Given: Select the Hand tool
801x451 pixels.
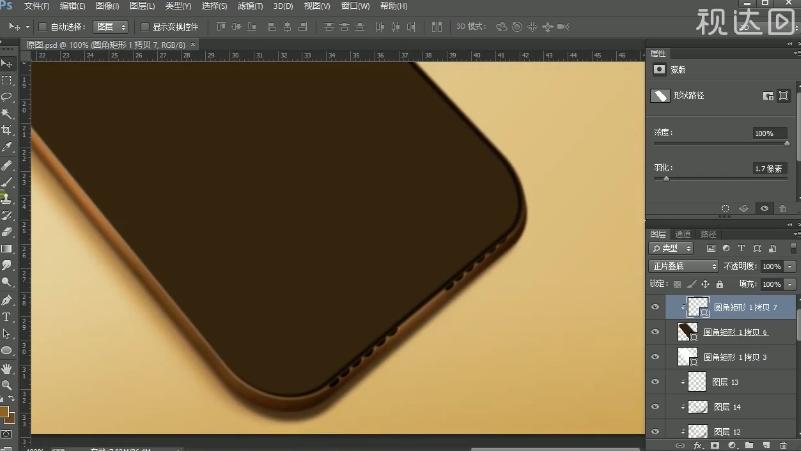Looking at the screenshot, I should point(6,367).
